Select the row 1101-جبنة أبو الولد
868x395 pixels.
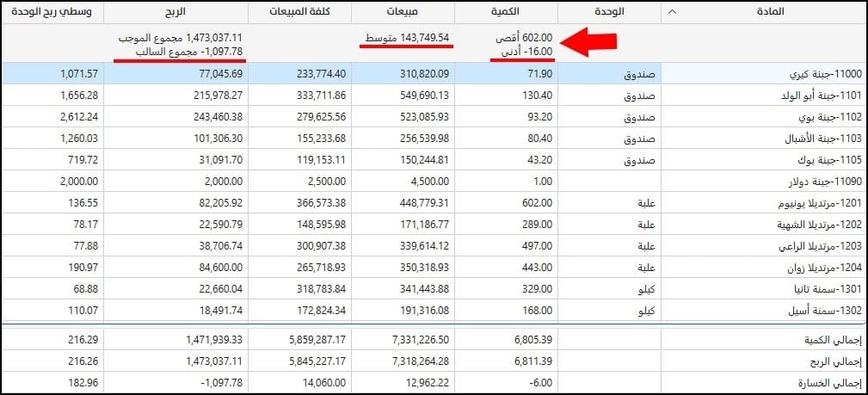tap(434, 96)
